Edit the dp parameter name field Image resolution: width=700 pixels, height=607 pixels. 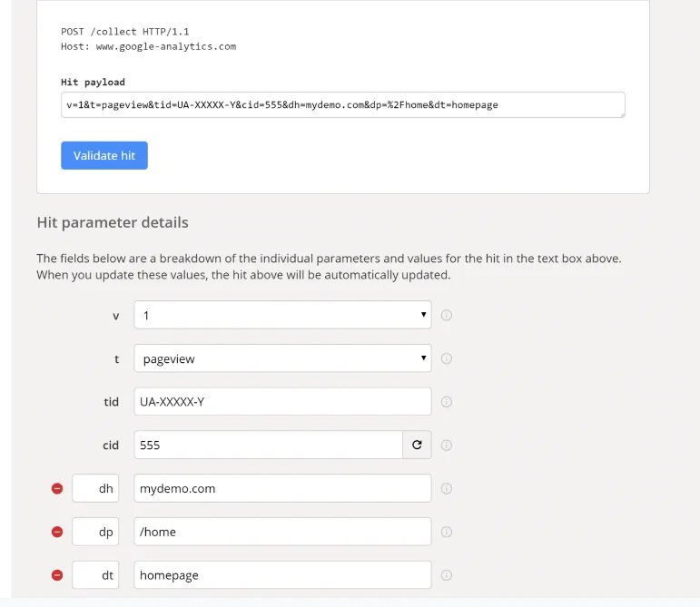tap(95, 531)
